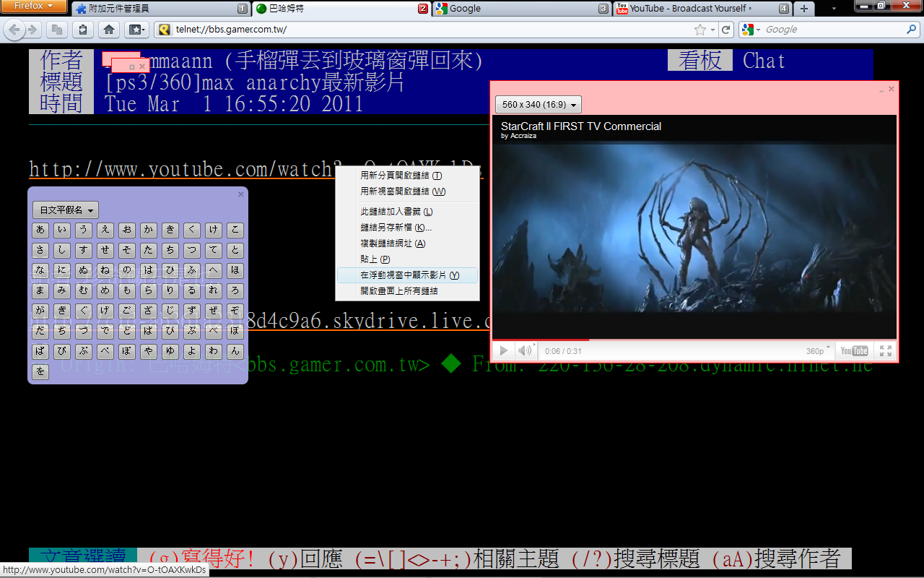Click the Reload page icon
924x578 pixels.
(x=726, y=30)
